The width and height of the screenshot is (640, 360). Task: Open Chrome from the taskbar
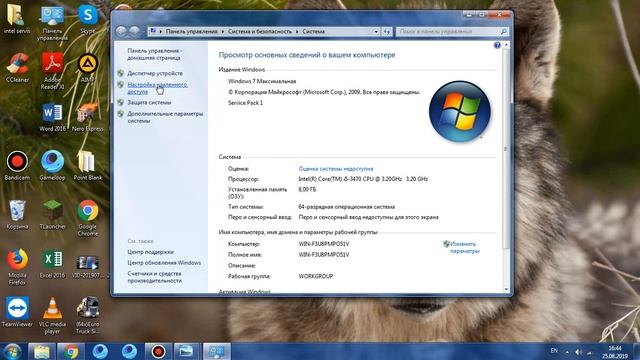coord(71,351)
